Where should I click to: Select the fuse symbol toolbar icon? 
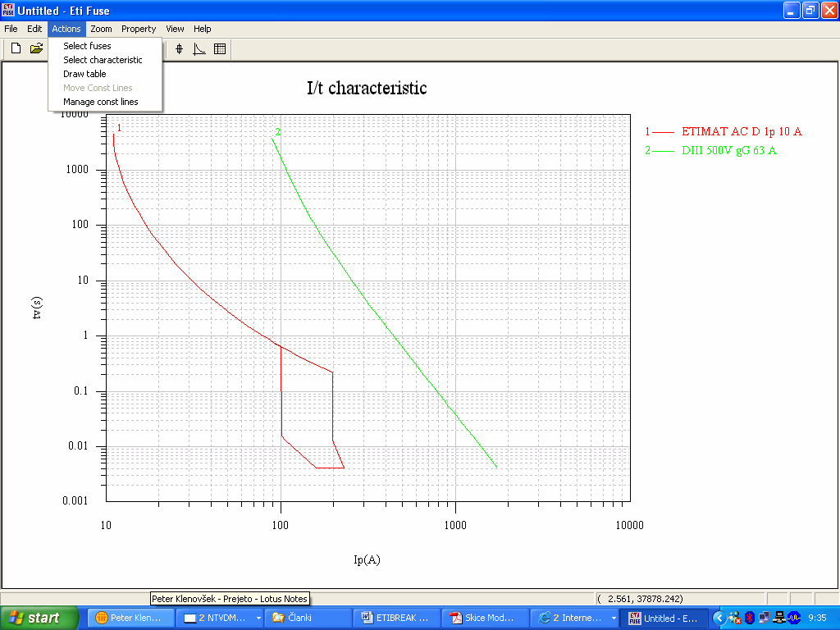(x=178, y=48)
